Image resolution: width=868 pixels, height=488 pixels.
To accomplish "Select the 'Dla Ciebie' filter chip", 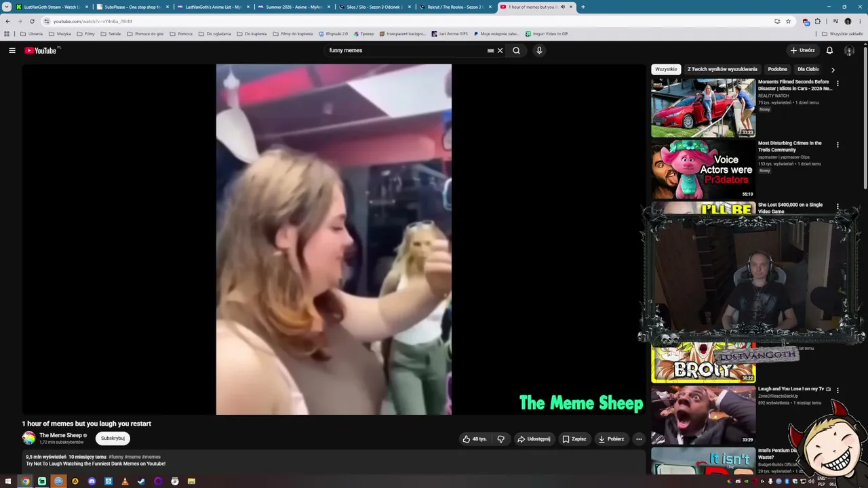I will 808,69.
